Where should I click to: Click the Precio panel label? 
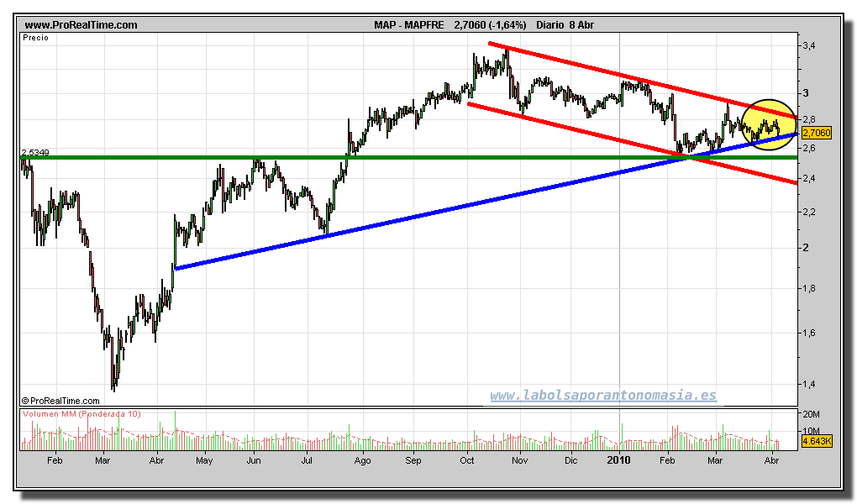35,38
